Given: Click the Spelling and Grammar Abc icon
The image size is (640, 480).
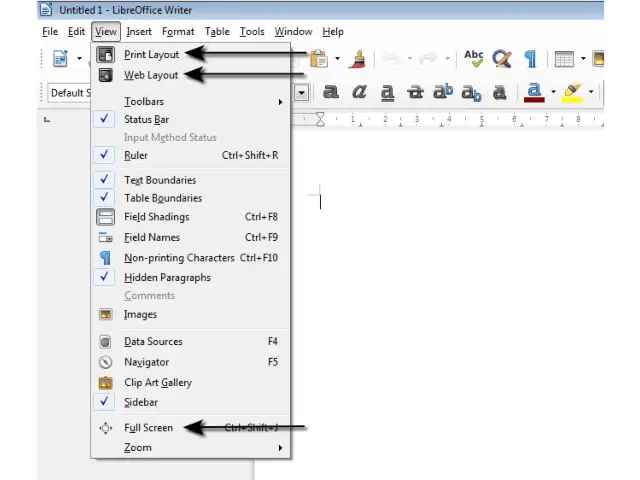Looking at the screenshot, I should [473, 58].
